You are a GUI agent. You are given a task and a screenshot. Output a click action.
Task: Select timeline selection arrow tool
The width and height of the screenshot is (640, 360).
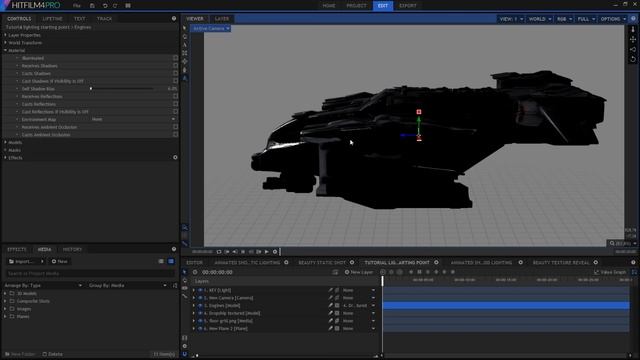click(x=184, y=272)
